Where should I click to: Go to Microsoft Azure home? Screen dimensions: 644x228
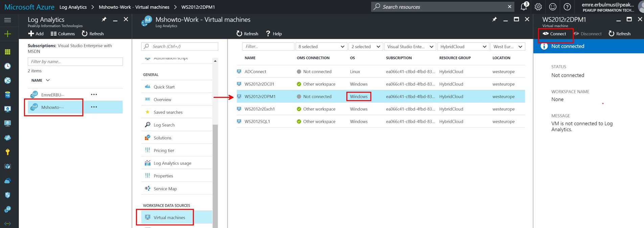pyautogui.click(x=29, y=7)
